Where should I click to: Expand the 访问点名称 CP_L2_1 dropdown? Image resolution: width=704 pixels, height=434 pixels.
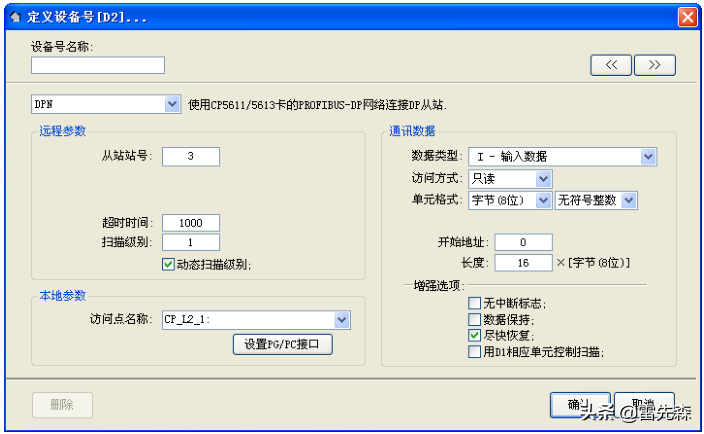click(x=341, y=319)
